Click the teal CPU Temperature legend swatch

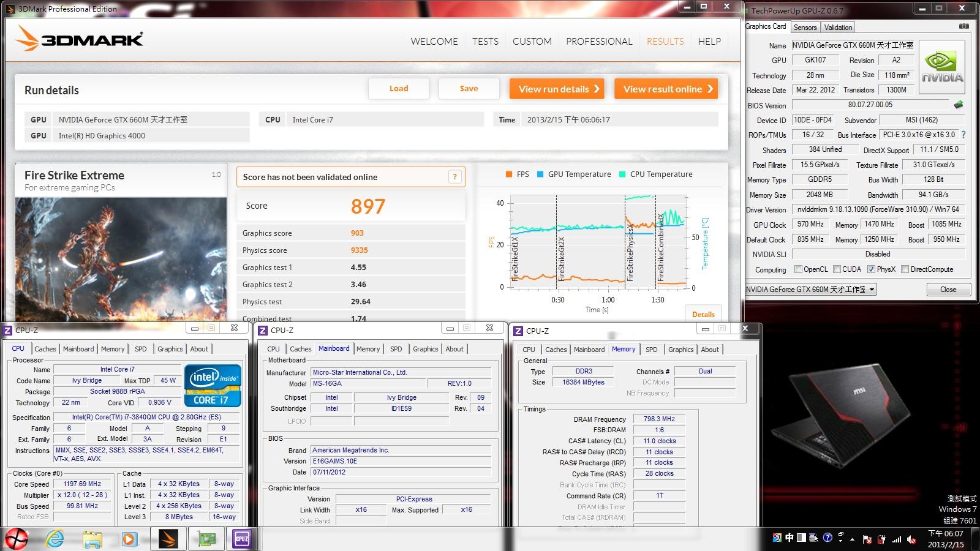click(x=622, y=174)
